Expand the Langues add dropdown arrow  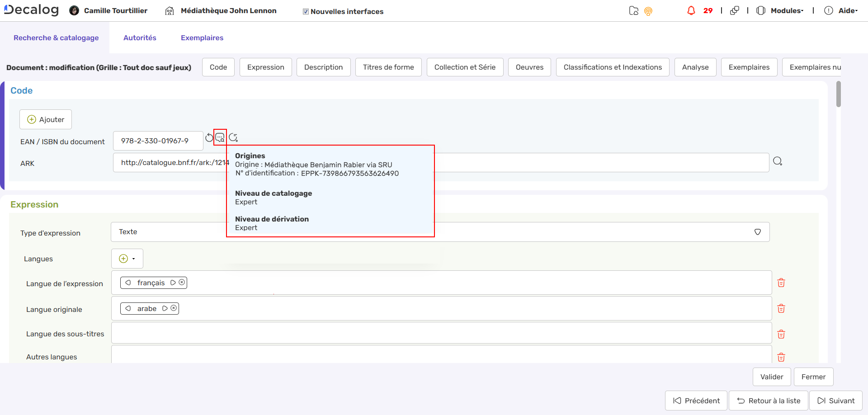(x=134, y=258)
